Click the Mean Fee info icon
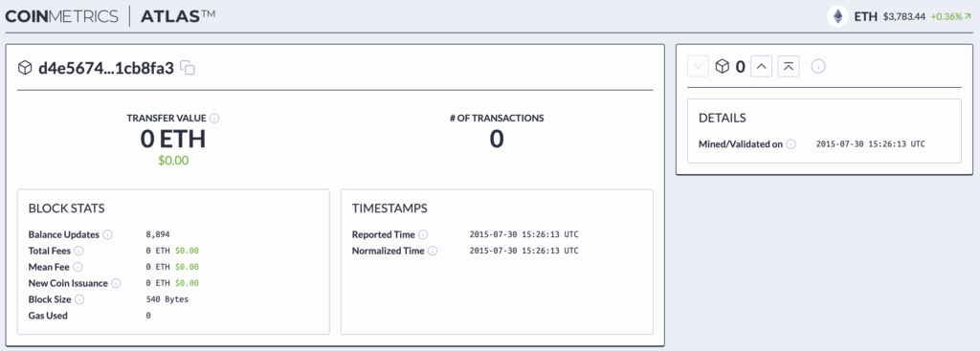This screenshot has height=351, width=980. click(x=78, y=267)
